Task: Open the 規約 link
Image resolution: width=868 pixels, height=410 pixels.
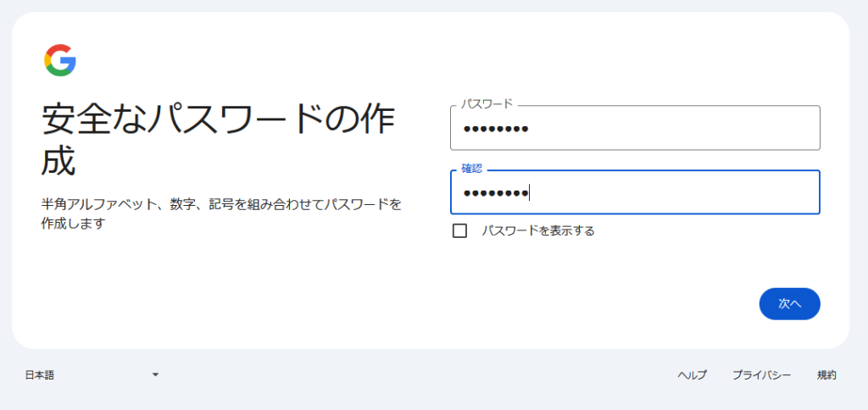Action: click(x=826, y=374)
